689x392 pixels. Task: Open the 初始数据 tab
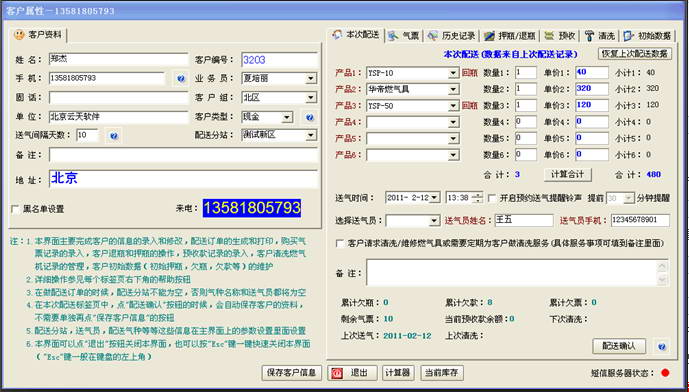(648, 36)
